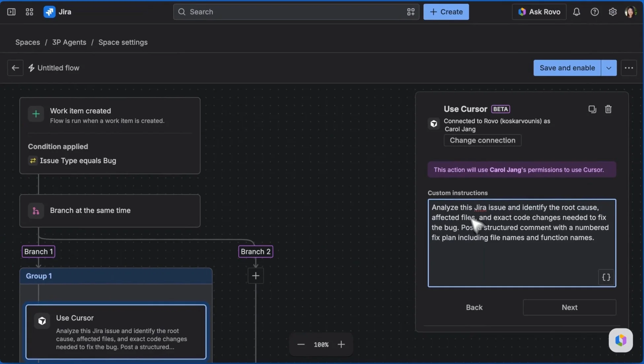Open the help icon
The width and height of the screenshot is (644, 364).
pos(594,12)
